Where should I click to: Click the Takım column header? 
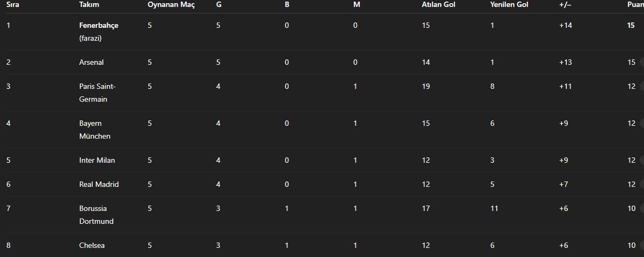pos(89,5)
